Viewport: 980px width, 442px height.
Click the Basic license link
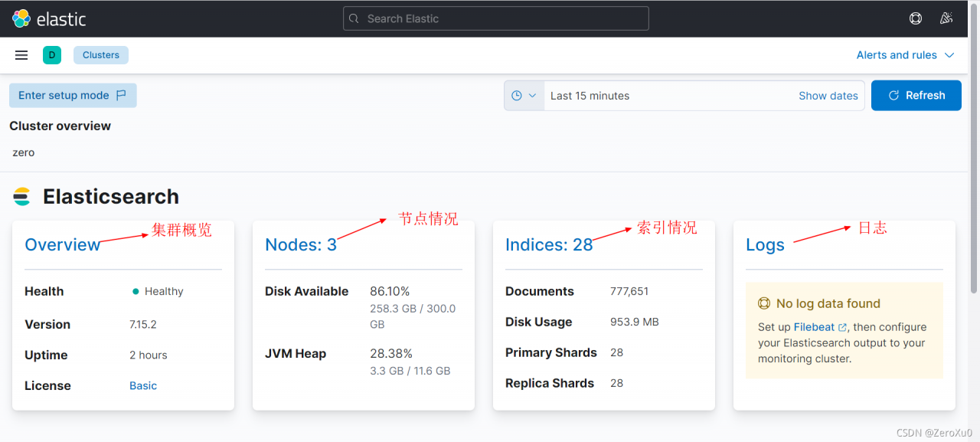143,385
